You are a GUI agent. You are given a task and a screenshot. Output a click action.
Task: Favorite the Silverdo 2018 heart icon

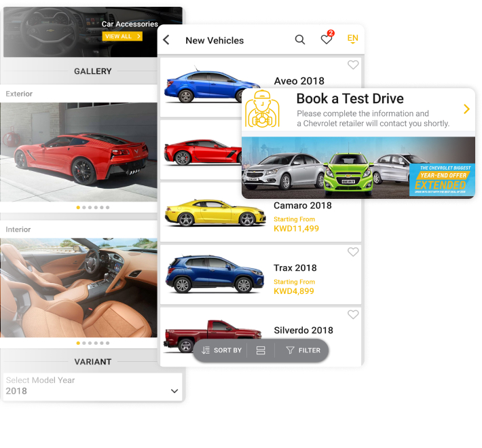[x=353, y=314]
